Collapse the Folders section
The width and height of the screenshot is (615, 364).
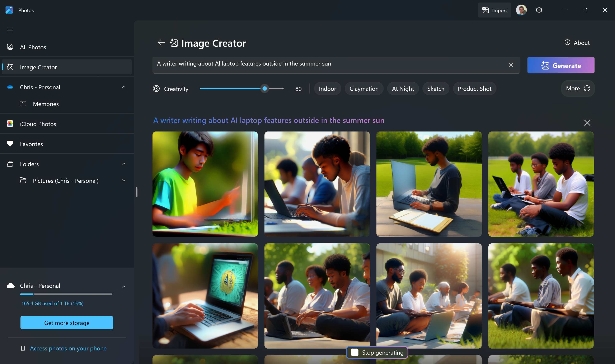point(124,164)
